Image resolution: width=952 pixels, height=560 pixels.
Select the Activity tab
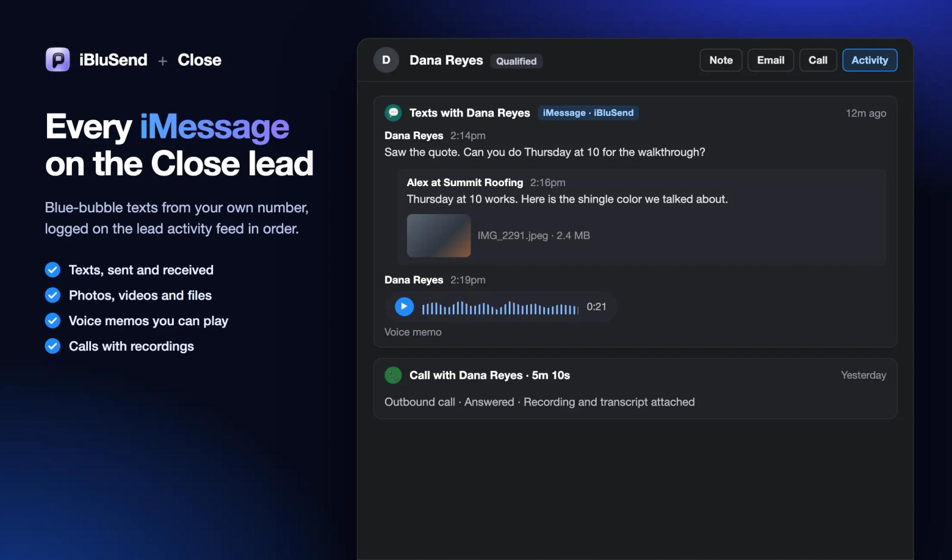870,60
